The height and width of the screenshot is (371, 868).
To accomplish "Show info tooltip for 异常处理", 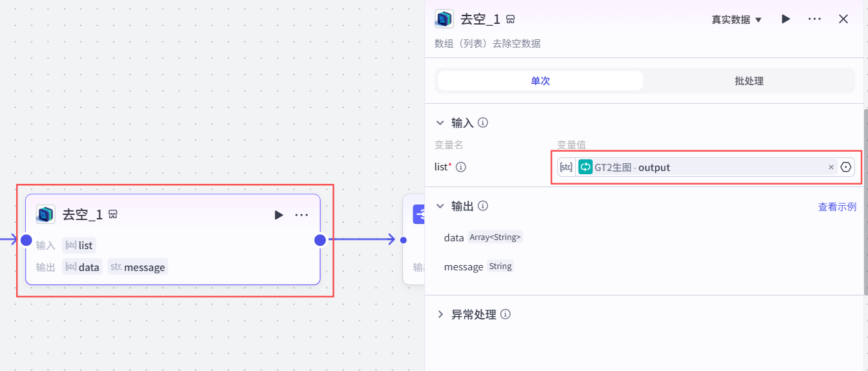I will click(x=506, y=314).
